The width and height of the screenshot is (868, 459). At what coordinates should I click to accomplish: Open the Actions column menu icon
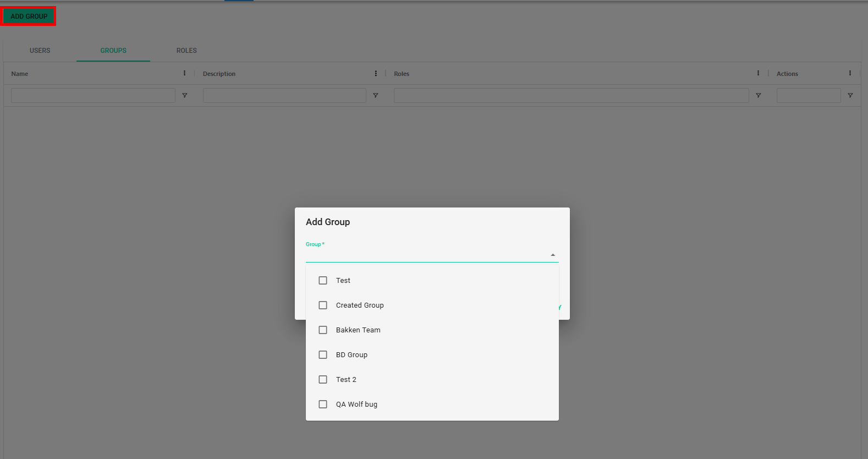click(850, 73)
